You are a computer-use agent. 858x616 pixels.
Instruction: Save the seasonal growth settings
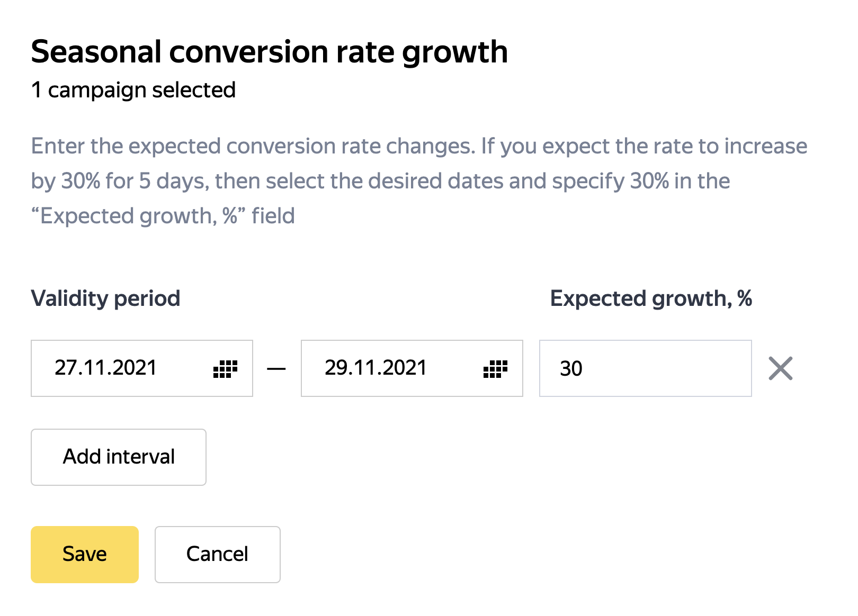(x=85, y=554)
